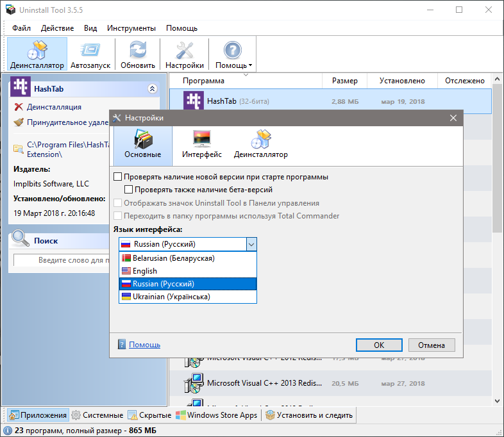Switch to the Деинсталлятор settings tab
Screen dimensions: 504x437
coord(261,145)
